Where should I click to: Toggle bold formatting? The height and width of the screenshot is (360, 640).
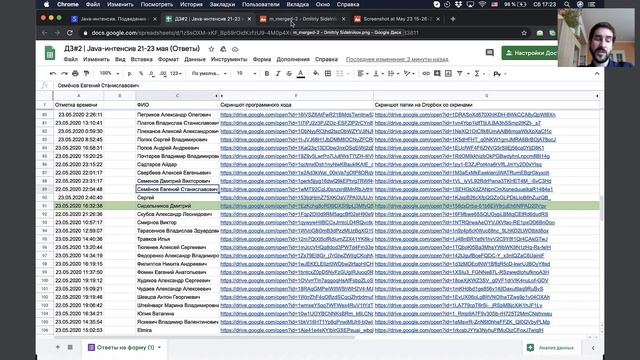267,73
